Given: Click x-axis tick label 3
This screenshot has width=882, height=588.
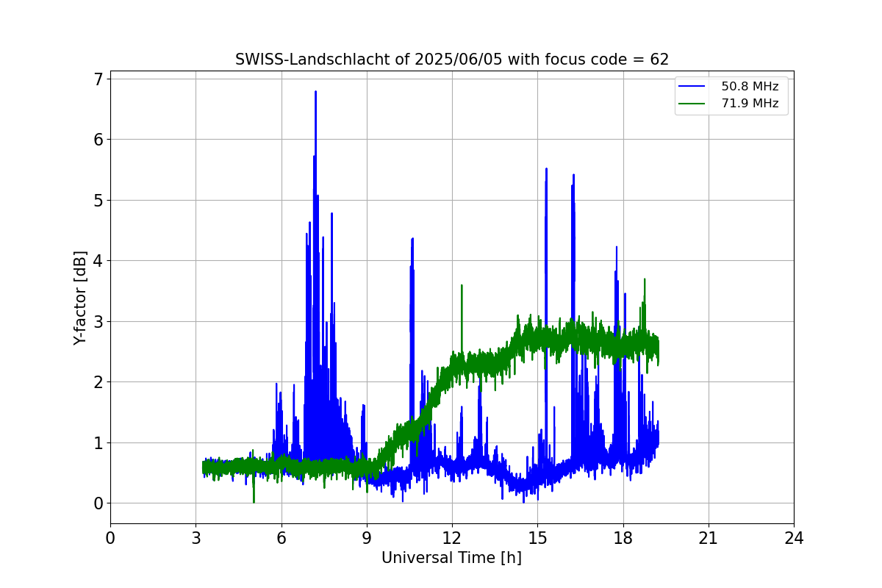Looking at the screenshot, I should point(196,537).
